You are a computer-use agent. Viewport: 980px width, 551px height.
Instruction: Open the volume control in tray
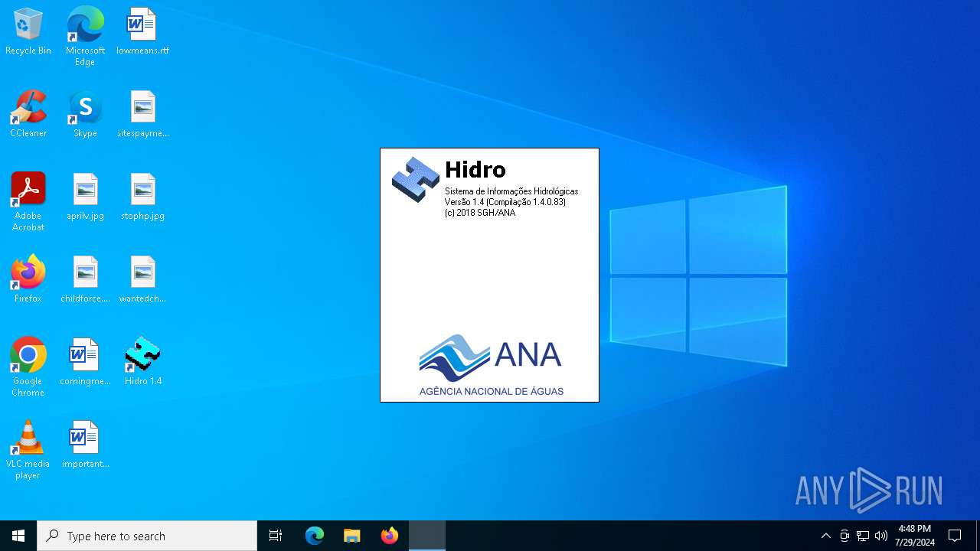[881, 536]
